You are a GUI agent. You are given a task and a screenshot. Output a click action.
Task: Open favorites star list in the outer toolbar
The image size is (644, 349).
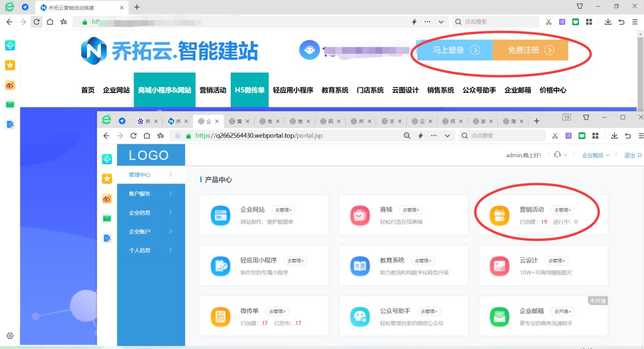click(64, 22)
